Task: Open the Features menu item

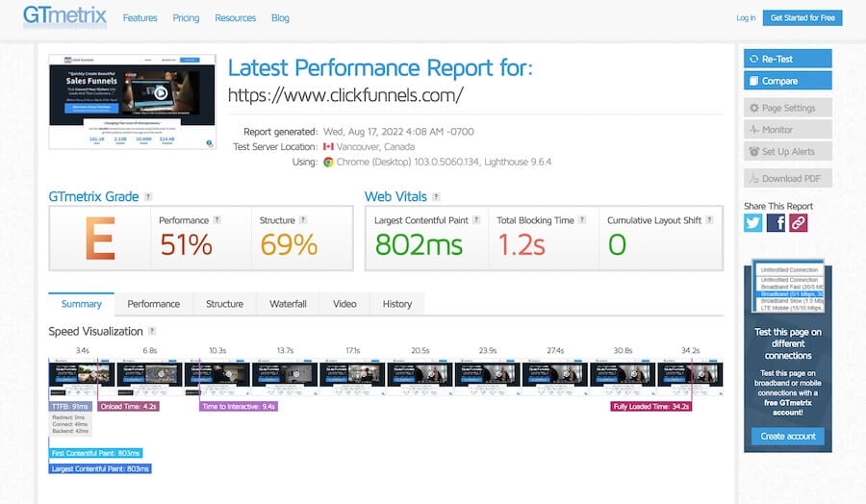Action: point(140,18)
